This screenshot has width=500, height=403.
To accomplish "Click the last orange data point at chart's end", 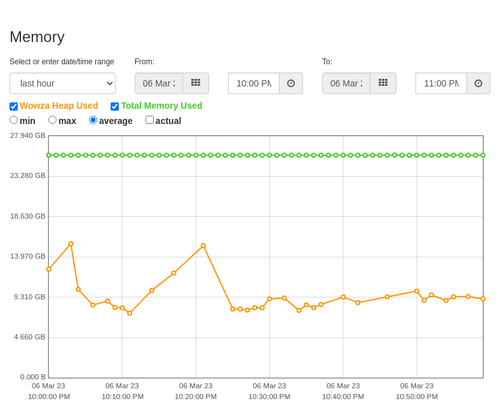I will (x=483, y=299).
